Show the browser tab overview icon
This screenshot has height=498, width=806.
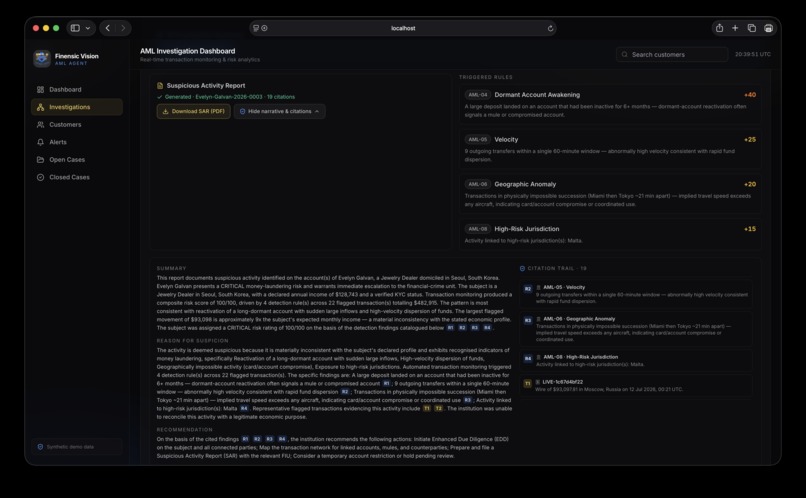(752, 28)
